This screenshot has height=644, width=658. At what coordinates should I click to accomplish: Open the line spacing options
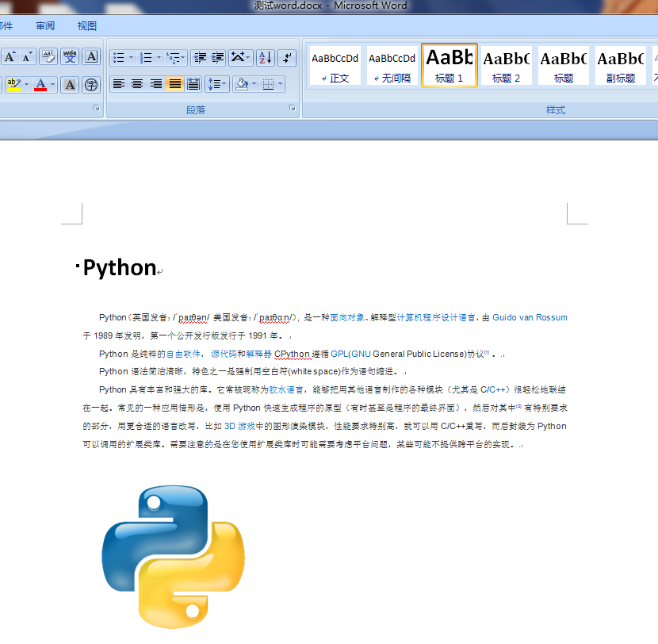point(216,84)
